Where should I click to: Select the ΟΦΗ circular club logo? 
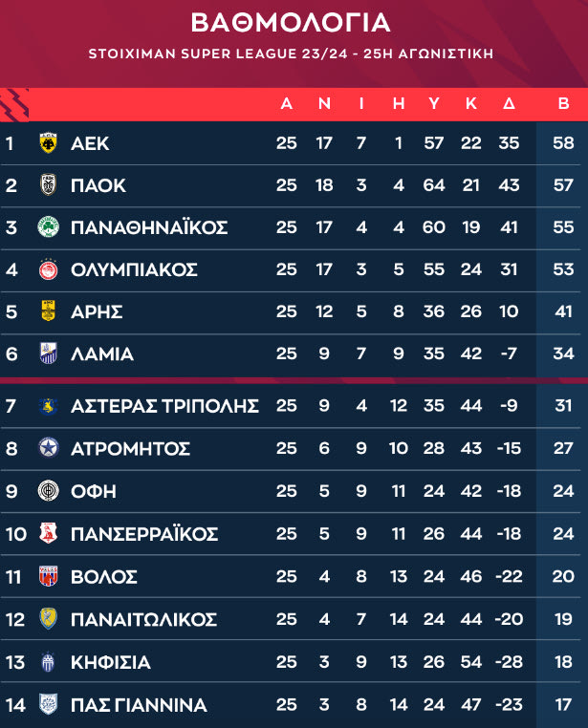(x=47, y=491)
